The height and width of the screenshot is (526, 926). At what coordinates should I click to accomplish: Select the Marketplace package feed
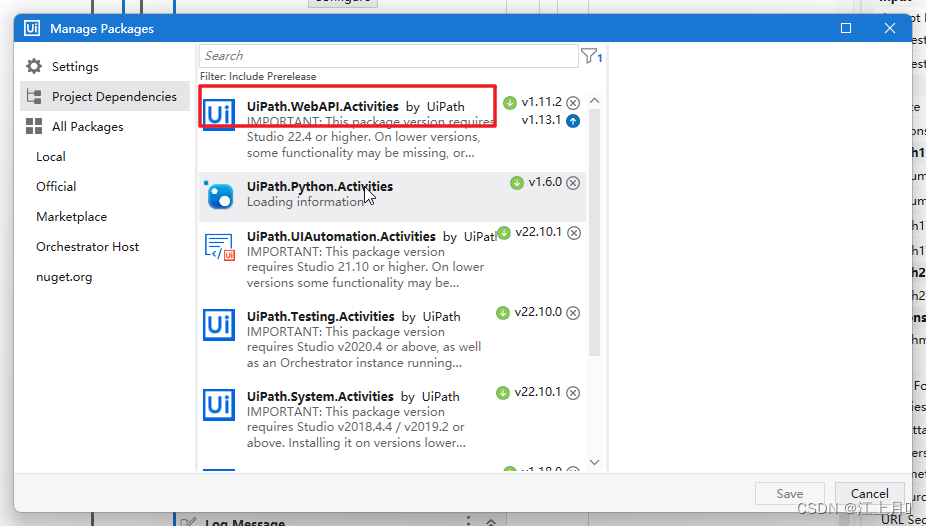[71, 217]
